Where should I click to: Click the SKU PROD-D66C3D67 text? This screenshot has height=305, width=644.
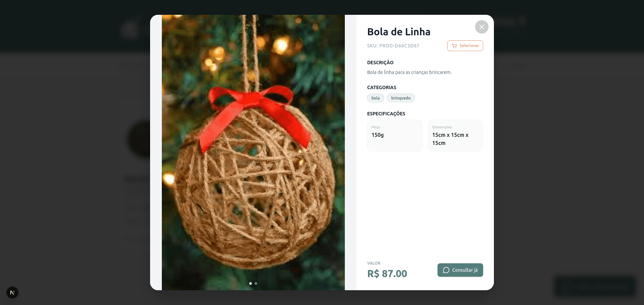[x=393, y=46]
